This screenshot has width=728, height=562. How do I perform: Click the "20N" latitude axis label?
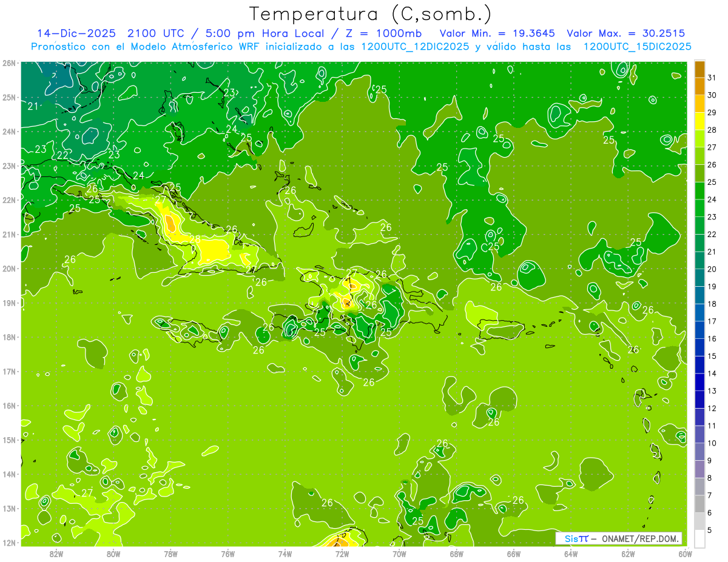(8, 269)
